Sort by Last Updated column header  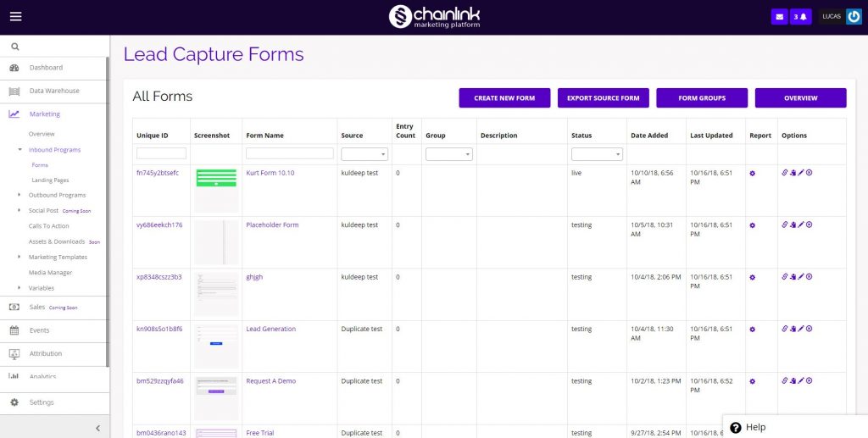coord(711,135)
